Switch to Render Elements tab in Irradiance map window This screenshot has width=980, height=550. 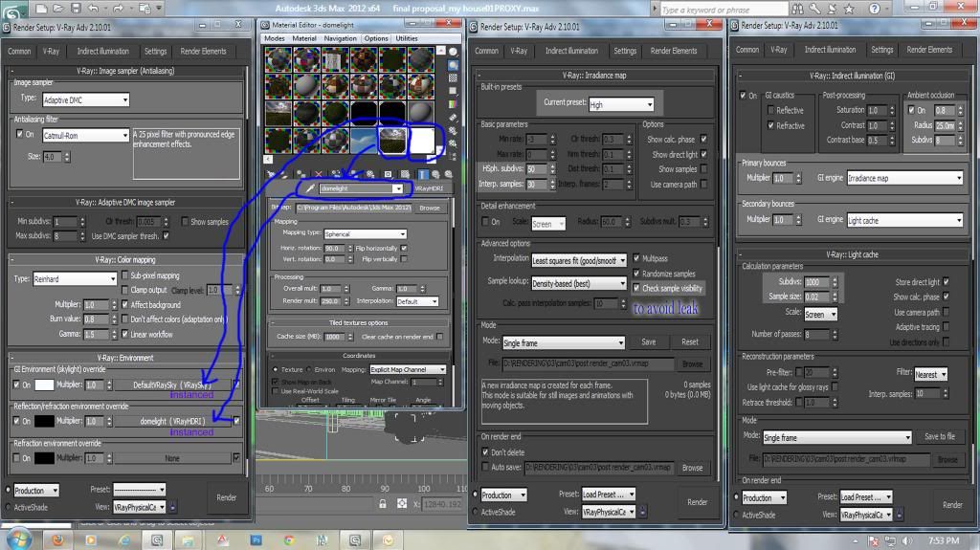pyautogui.click(x=674, y=51)
